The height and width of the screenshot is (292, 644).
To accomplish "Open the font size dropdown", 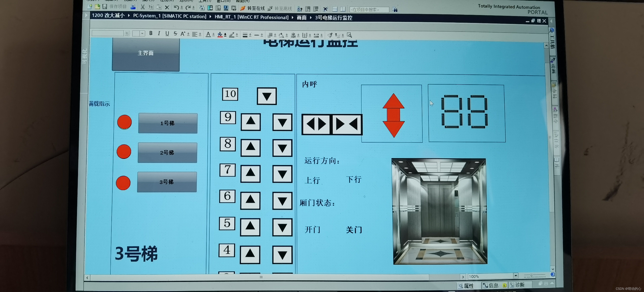I will pyautogui.click(x=142, y=33).
